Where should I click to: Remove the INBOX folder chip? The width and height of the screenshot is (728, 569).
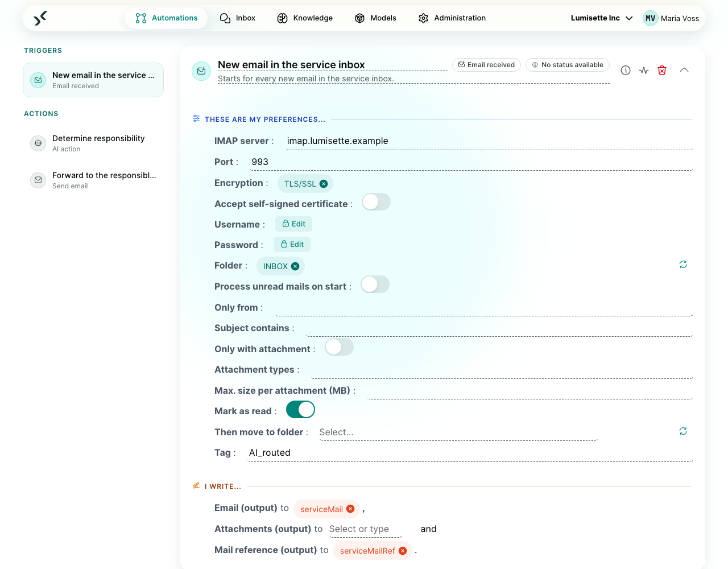point(295,266)
